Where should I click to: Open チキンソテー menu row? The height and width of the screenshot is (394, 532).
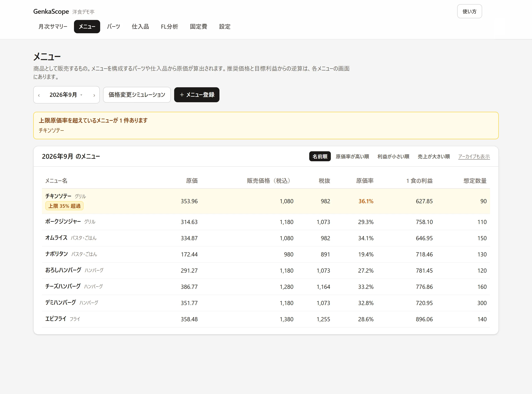(266, 201)
